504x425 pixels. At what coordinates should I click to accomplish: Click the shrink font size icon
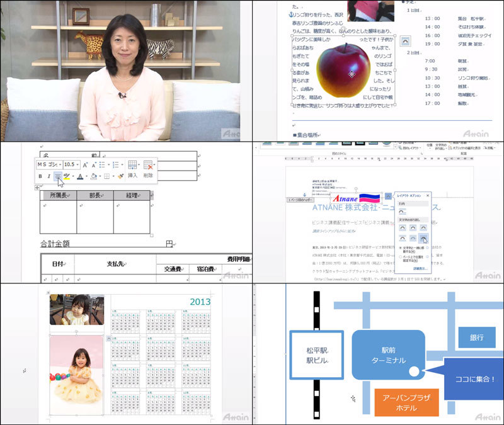[94, 165]
